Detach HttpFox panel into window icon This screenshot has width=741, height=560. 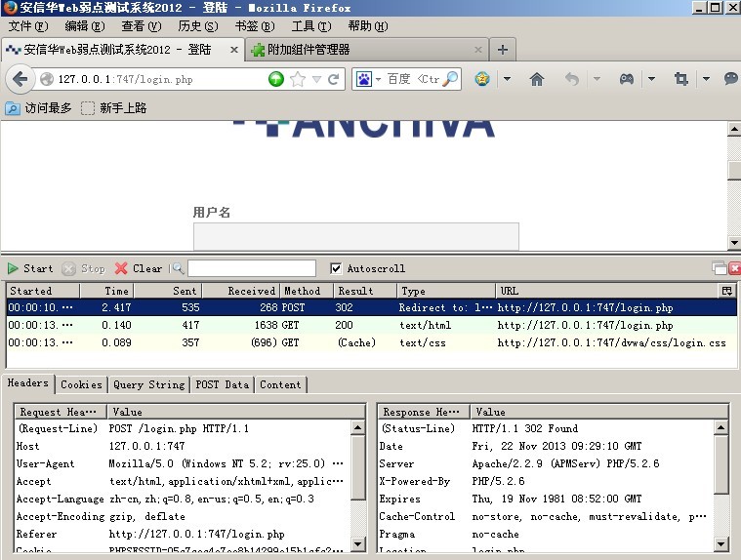(x=720, y=268)
